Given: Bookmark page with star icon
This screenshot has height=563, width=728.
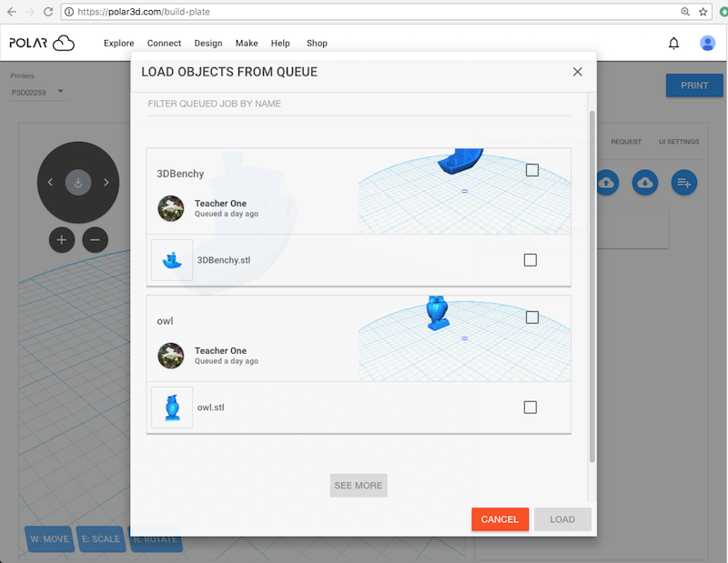Looking at the screenshot, I should (x=703, y=12).
